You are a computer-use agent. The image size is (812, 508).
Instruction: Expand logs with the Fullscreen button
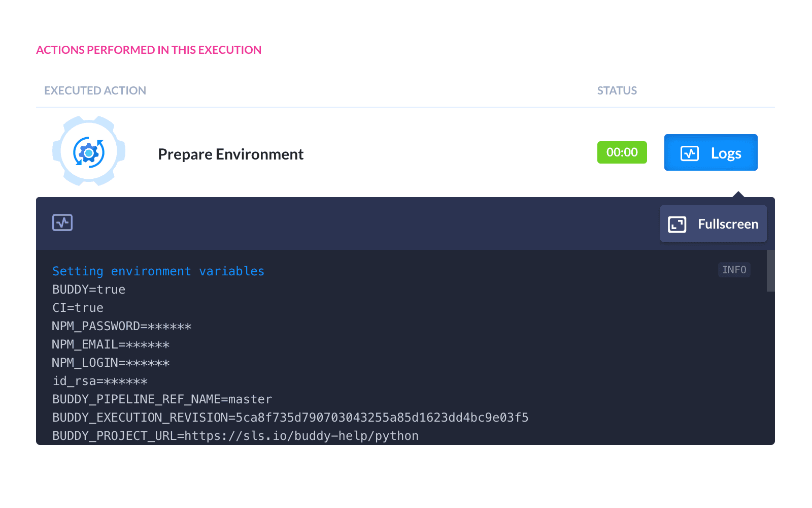[x=713, y=224]
